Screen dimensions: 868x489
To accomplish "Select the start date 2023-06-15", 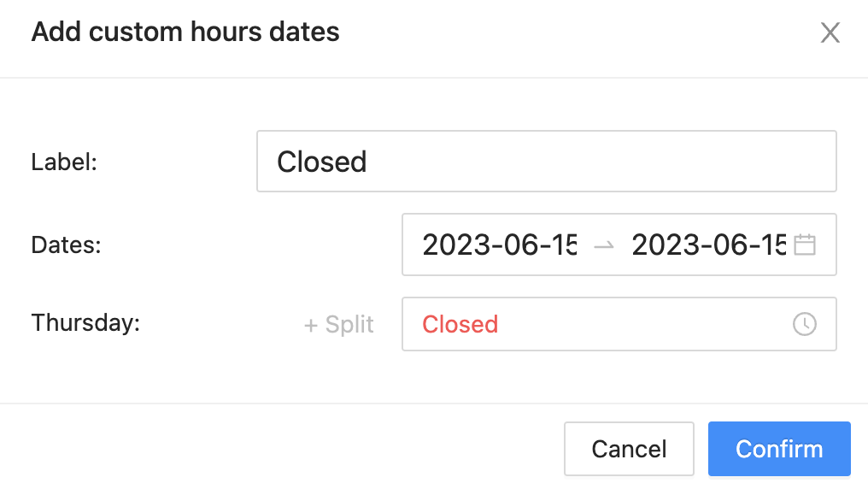I will pyautogui.click(x=499, y=244).
